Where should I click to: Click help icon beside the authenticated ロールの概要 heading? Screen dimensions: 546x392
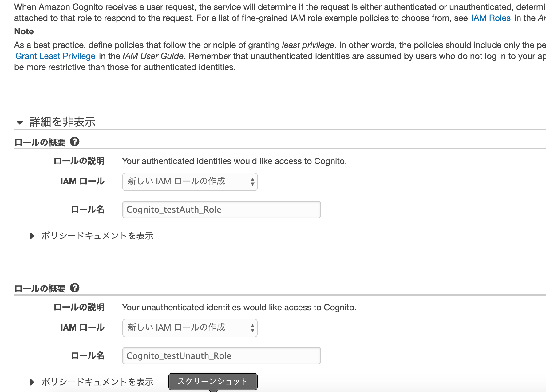(x=75, y=142)
